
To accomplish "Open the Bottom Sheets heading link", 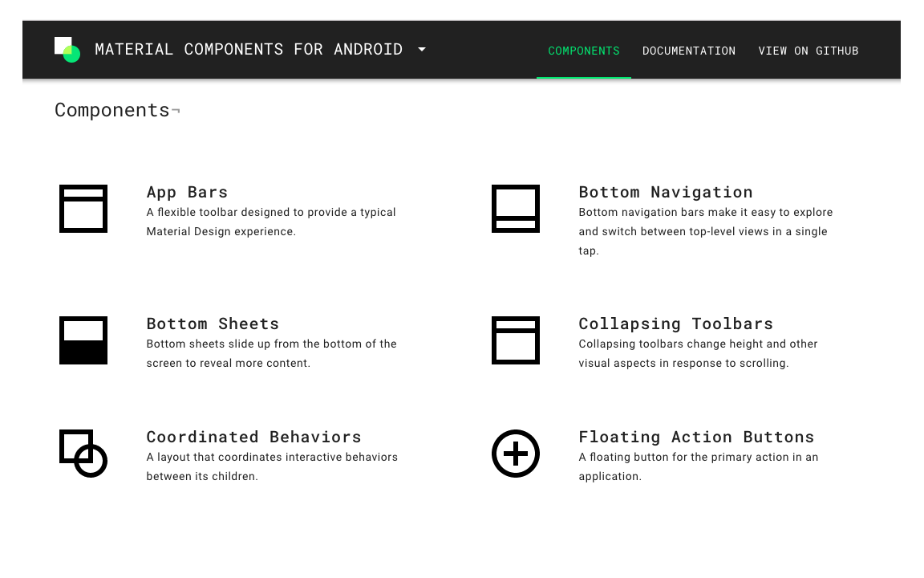I will [x=213, y=324].
